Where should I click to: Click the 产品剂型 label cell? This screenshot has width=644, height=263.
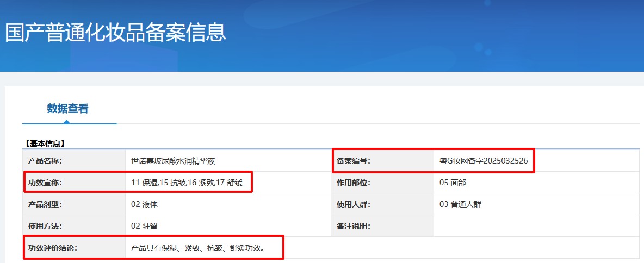point(46,204)
